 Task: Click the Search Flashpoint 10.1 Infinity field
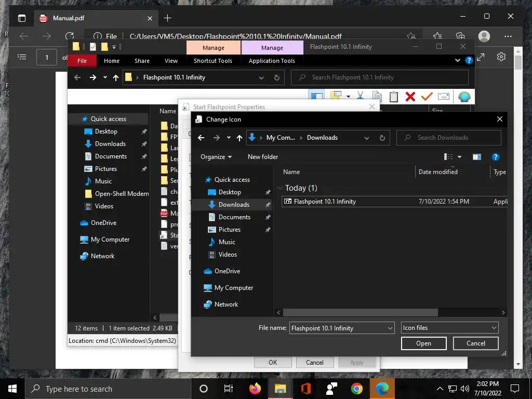click(x=380, y=77)
